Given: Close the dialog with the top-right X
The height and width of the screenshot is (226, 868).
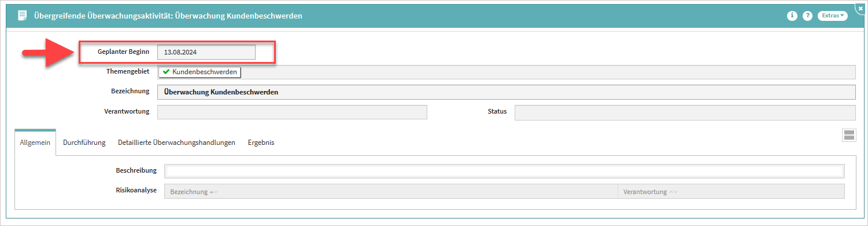Looking at the screenshot, I should 860,9.
